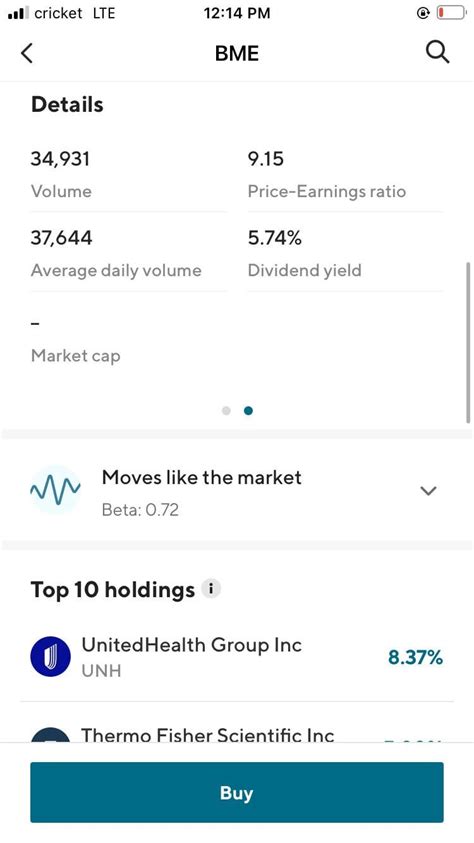Open the UnitedHealth Group Inc holding
Screen dimensions: 474x843
pyautogui.click(x=236, y=657)
